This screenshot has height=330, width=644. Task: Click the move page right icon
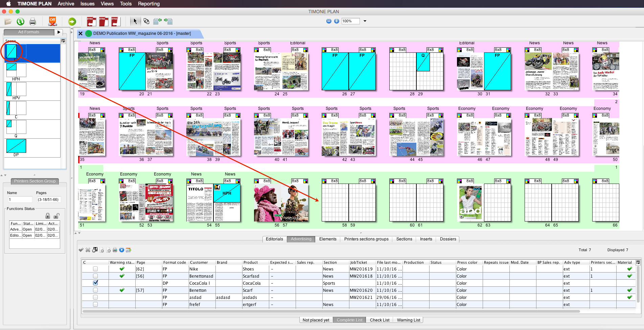coord(168,21)
